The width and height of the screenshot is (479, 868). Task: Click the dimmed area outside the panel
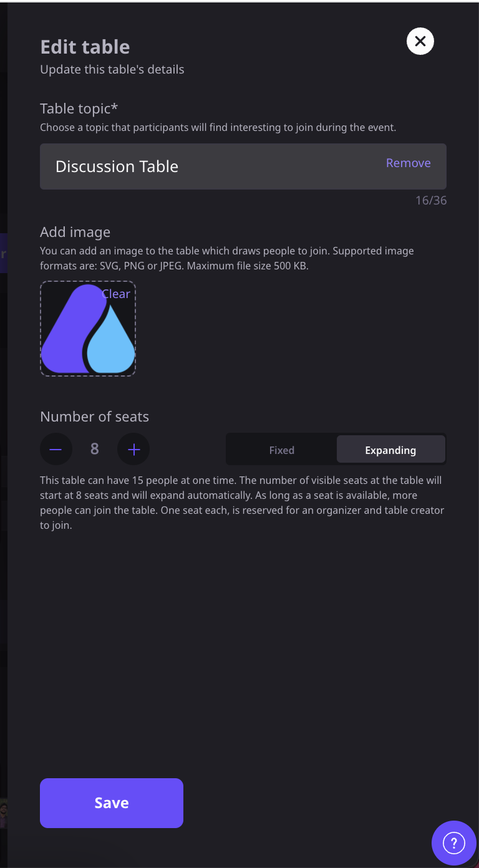tap(3, 436)
